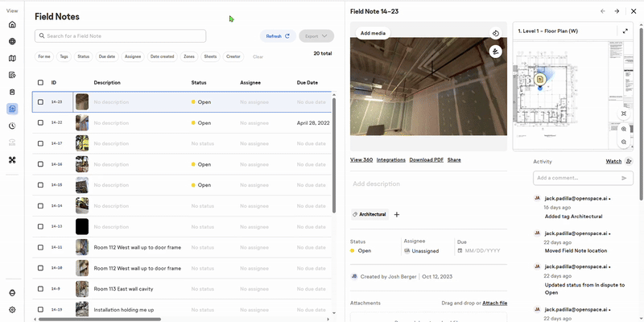Check the box for field note 14-22
Viewport: 644px width, 322px height.
click(40, 122)
